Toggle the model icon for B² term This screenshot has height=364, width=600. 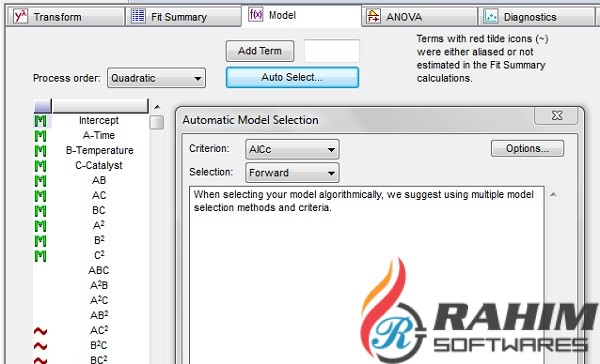coord(41,241)
